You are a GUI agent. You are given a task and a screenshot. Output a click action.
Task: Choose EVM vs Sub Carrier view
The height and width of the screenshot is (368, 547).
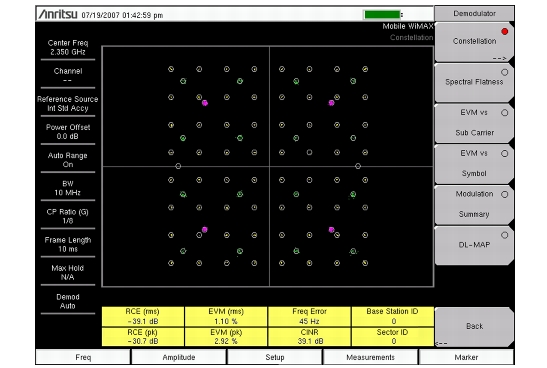[x=474, y=123]
